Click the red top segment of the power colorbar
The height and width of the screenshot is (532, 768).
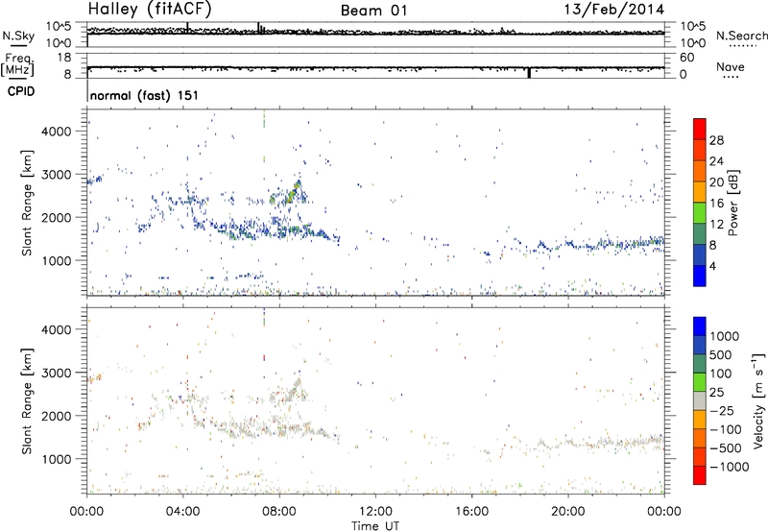(700, 129)
